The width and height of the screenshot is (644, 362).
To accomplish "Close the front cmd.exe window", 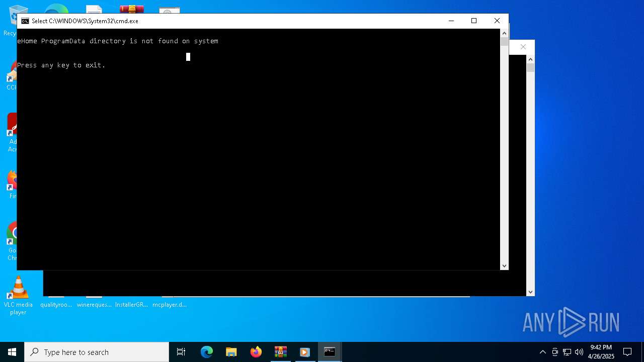I will coord(497,21).
